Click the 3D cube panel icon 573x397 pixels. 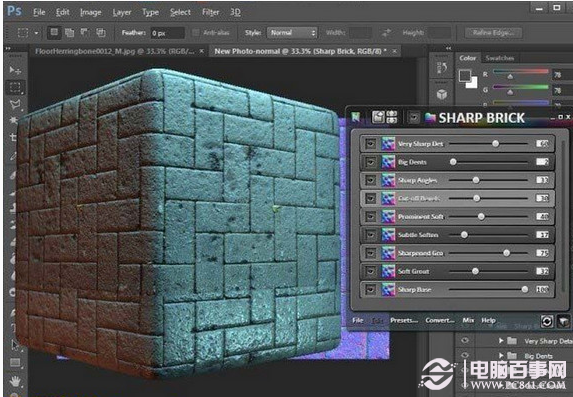[x=442, y=95]
